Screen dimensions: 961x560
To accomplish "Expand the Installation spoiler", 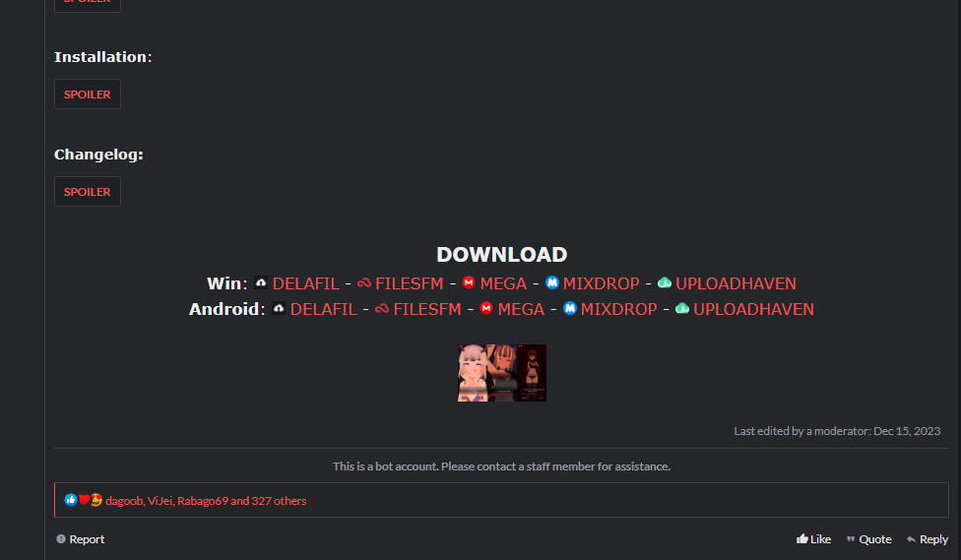I will pos(88,94).
